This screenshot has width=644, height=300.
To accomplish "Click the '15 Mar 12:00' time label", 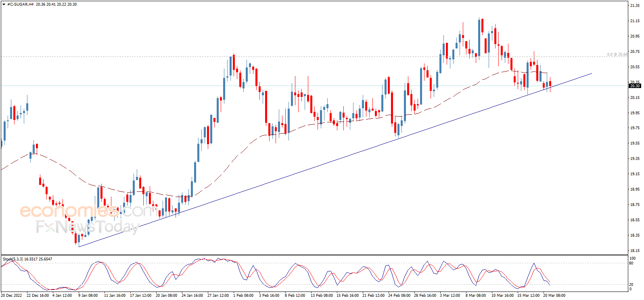I will pos(528,296).
